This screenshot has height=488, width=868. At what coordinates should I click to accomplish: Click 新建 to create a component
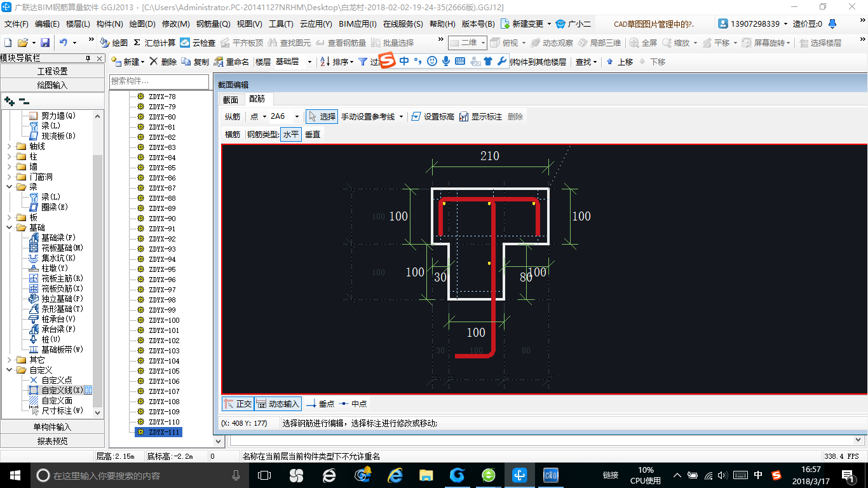click(x=128, y=62)
